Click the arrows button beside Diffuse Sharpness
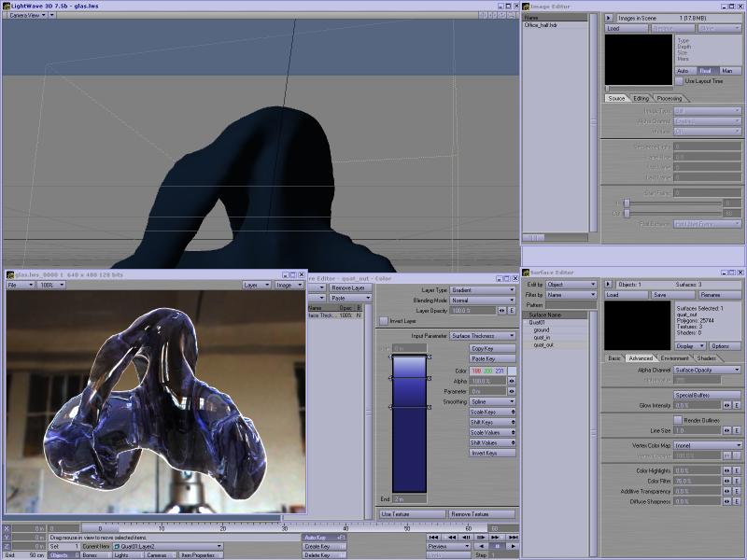The image size is (747, 560). click(727, 501)
